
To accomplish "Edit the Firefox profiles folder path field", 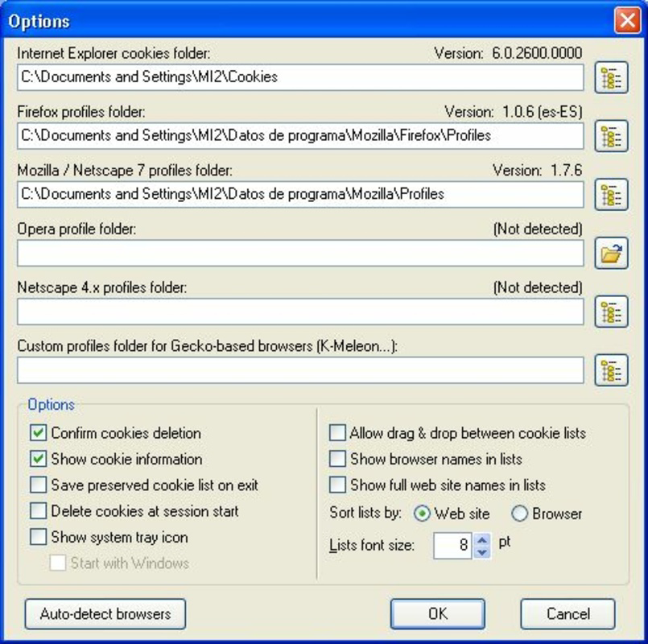I will (x=300, y=136).
